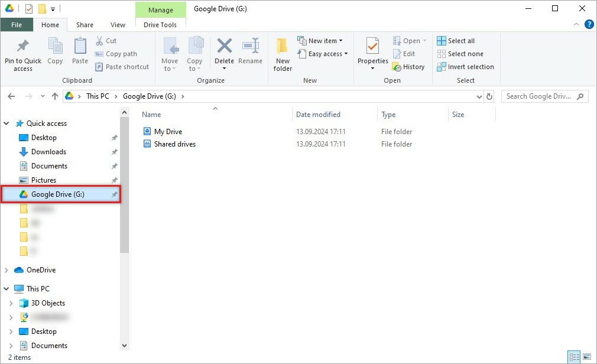Select Cut in Clipboard group
597x364 pixels.
pos(106,41)
